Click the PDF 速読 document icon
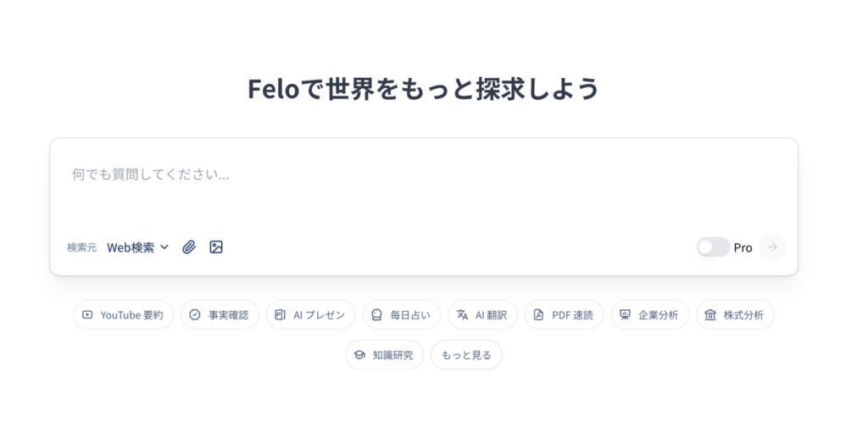 538,314
